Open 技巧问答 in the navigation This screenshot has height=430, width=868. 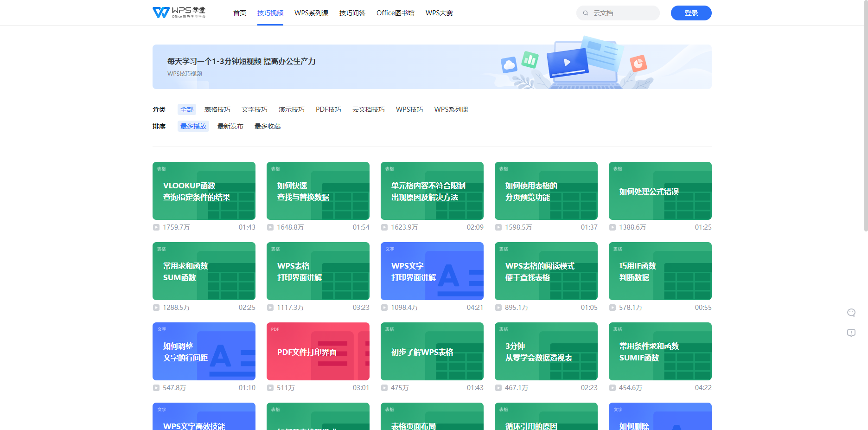coord(352,13)
